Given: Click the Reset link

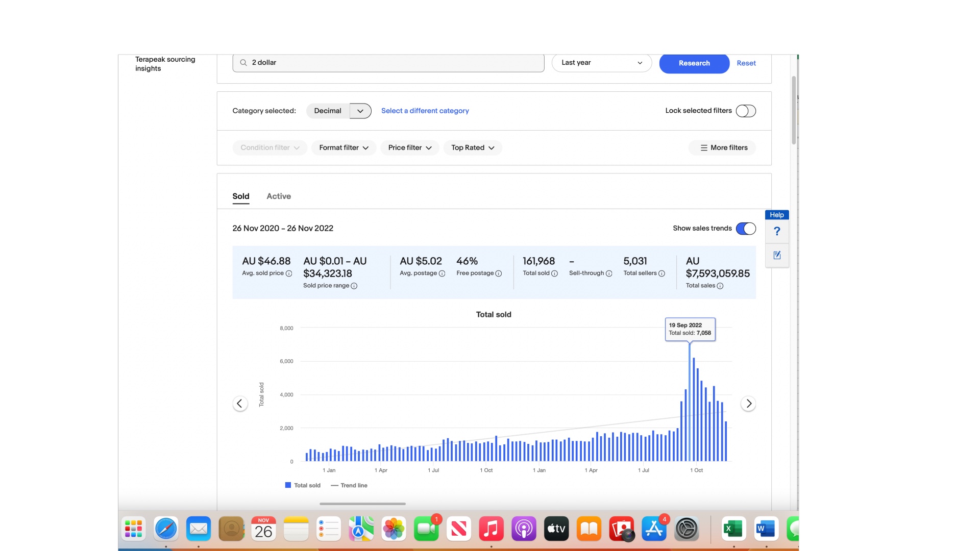Looking at the screenshot, I should [x=746, y=63].
